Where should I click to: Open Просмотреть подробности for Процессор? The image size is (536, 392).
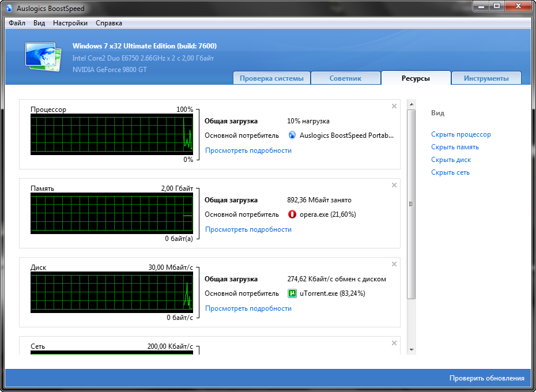(x=248, y=150)
